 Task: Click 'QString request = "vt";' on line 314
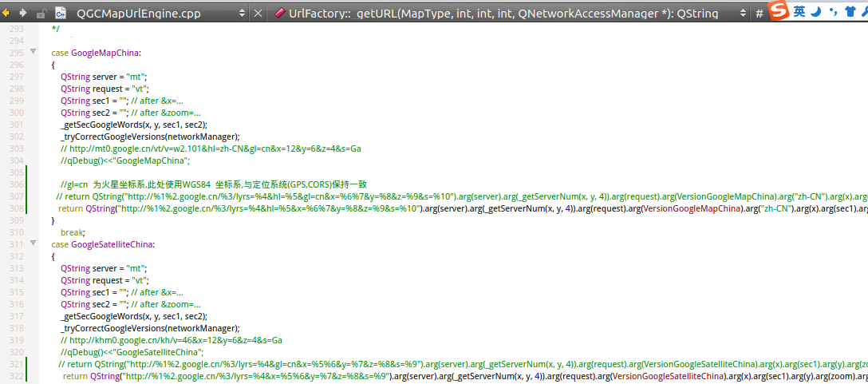[105, 280]
